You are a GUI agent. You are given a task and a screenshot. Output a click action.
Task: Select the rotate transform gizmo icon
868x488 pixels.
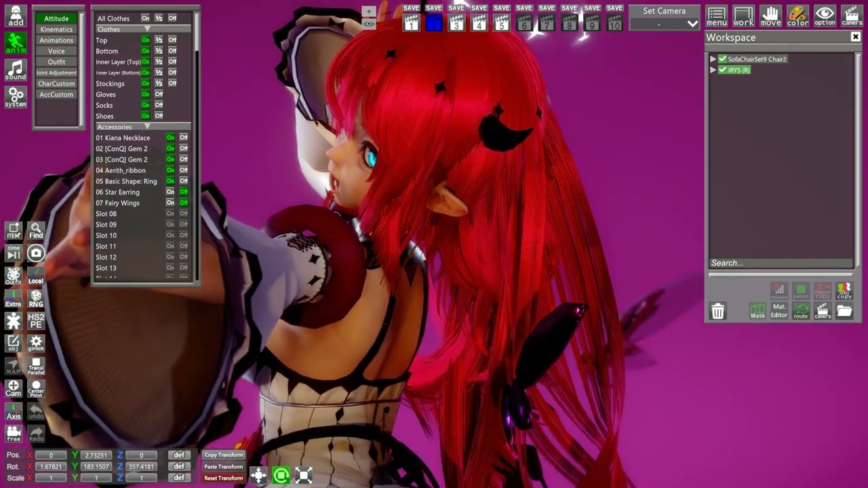click(281, 475)
